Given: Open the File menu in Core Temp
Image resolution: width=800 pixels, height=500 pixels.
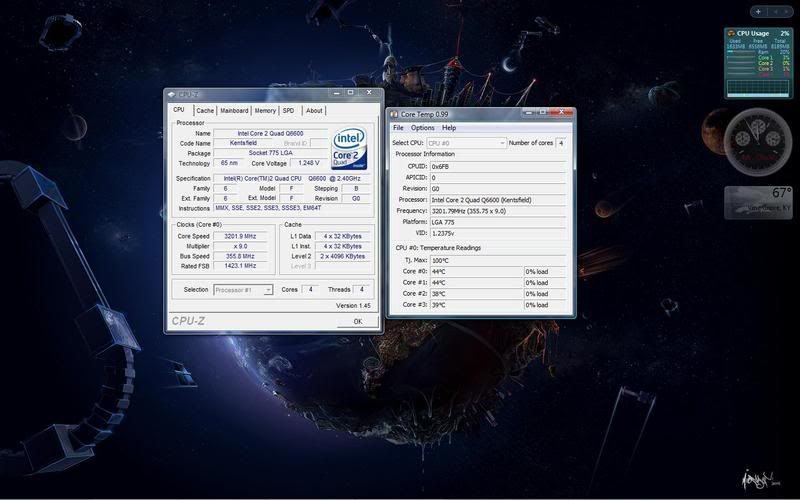Looking at the screenshot, I should point(398,128).
